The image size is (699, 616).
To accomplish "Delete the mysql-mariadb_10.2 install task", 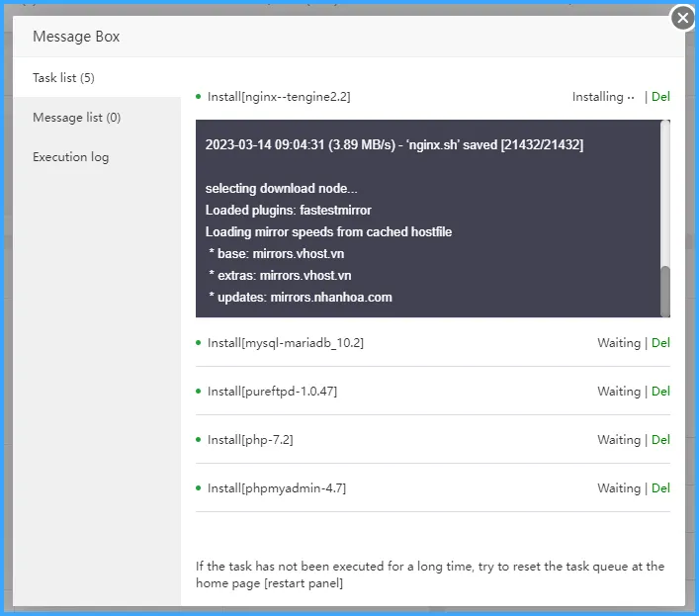I will [x=660, y=343].
